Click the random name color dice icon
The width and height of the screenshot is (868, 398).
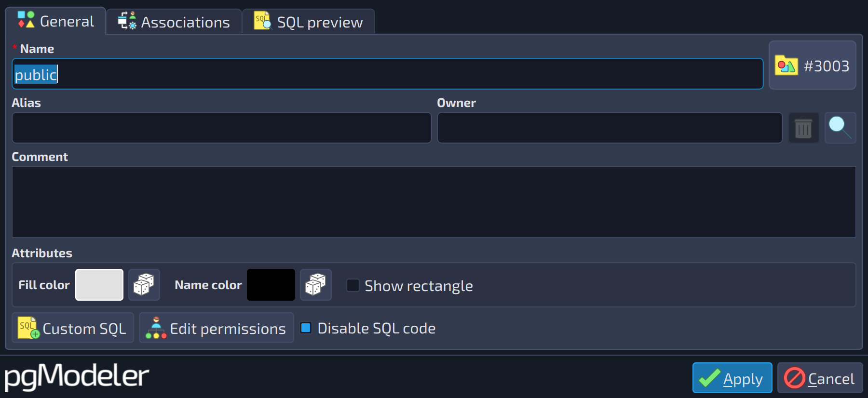click(x=315, y=285)
